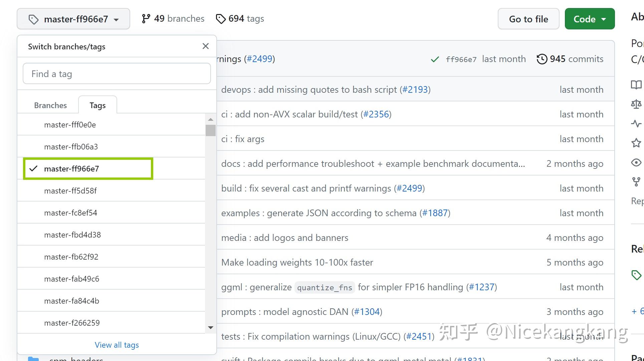Click the green release tag icon
Viewport: 644px width, 361px height.
click(x=636, y=275)
